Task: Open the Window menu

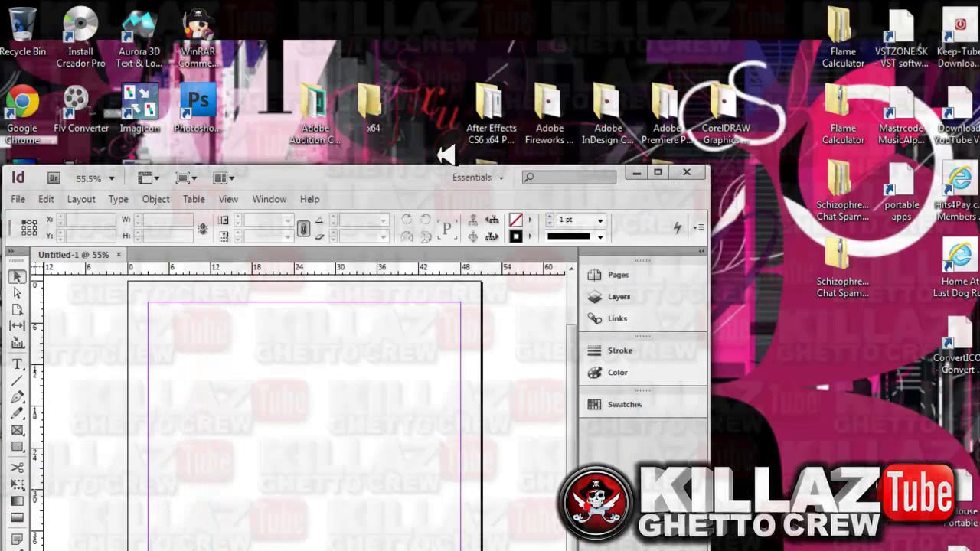Action: (x=269, y=199)
